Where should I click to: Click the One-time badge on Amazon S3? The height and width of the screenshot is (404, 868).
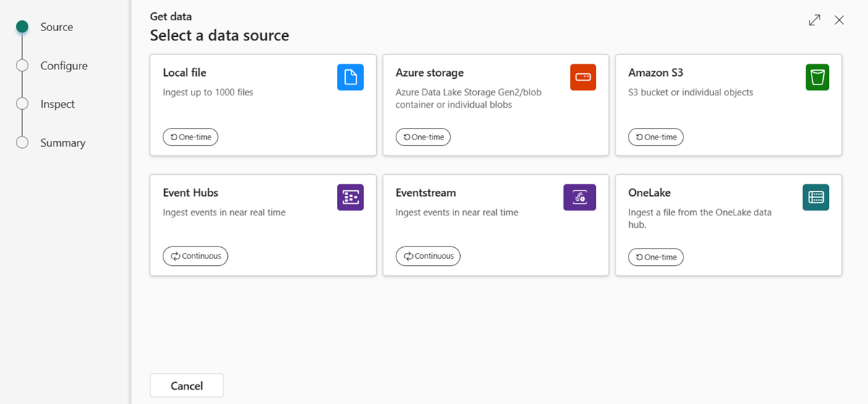pyautogui.click(x=656, y=137)
